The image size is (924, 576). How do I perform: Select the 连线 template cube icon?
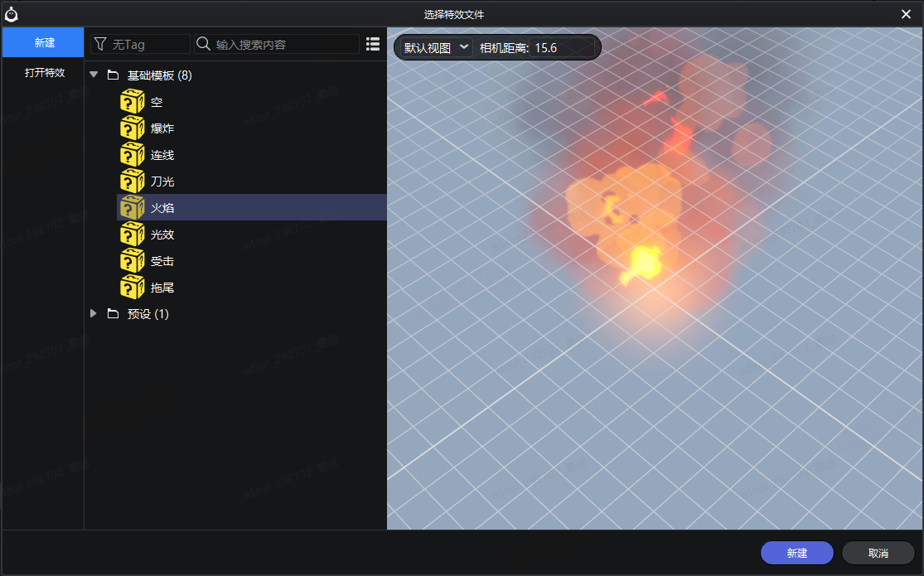click(133, 155)
